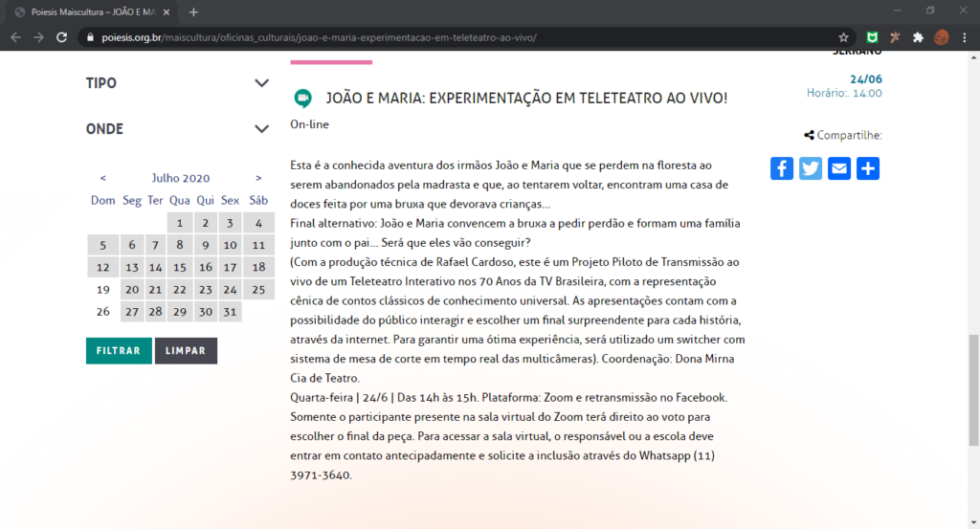980x529 pixels.
Task: Select July 27 in the calendar
Action: 131,312
